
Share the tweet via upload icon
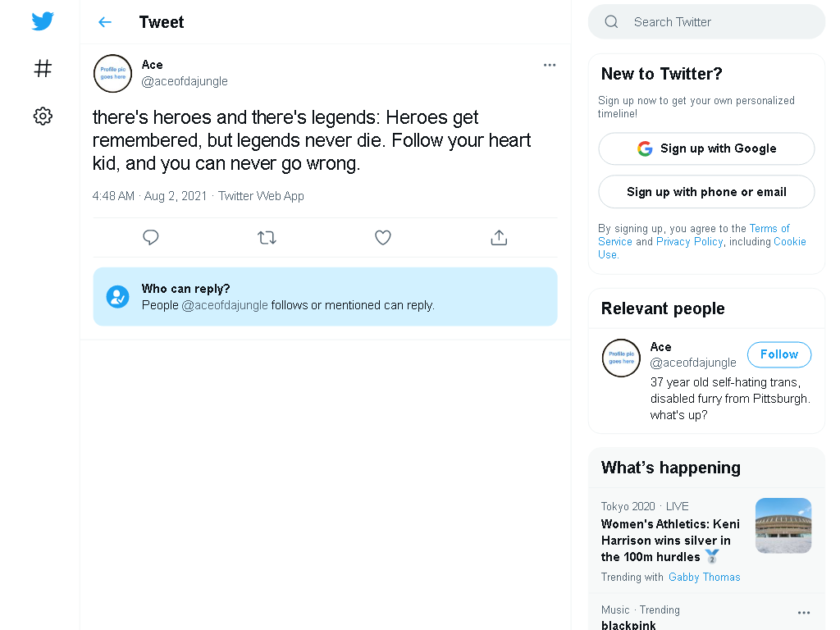[499, 237]
